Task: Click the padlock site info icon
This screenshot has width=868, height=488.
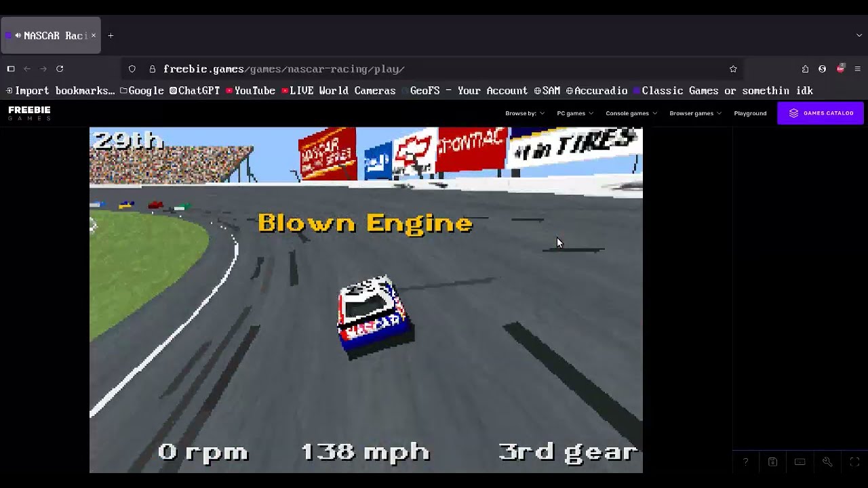Action: coord(153,69)
